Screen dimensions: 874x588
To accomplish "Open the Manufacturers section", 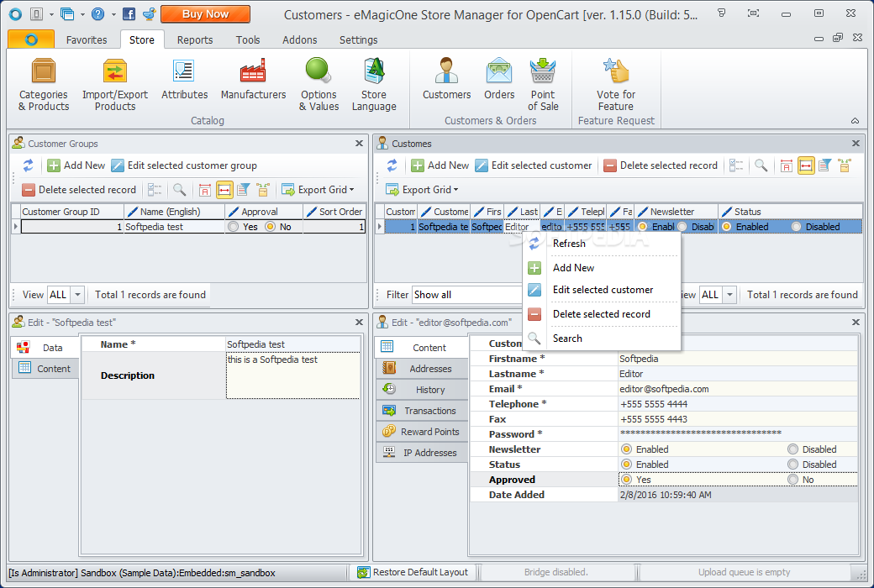I will click(253, 79).
